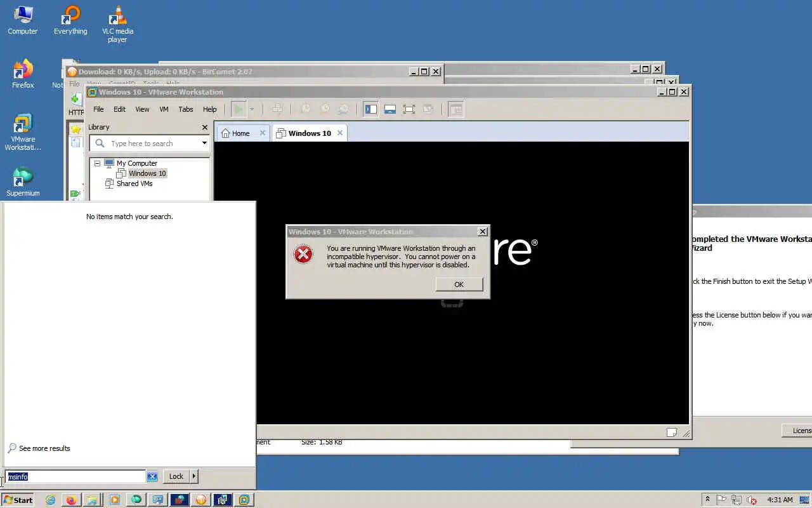
Task: Click the BitComet taskbar button
Action: [200, 500]
